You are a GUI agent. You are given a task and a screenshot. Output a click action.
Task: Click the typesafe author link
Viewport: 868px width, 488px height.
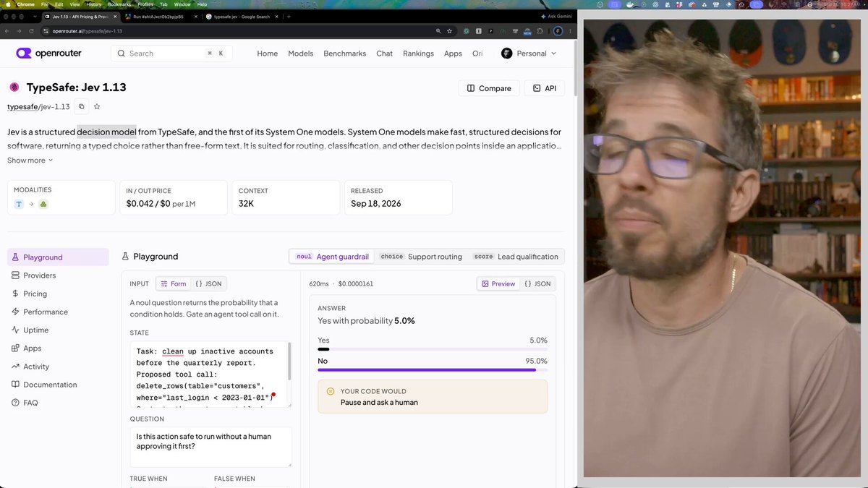click(22, 107)
